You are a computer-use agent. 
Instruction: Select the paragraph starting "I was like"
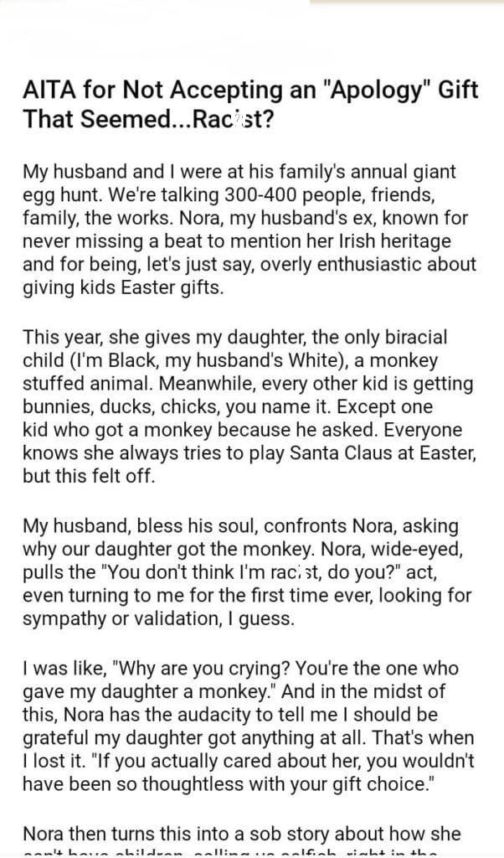[x=249, y=726]
